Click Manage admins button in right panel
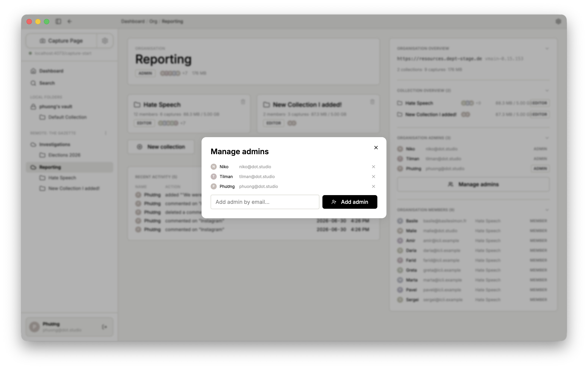588x369 pixels. point(473,184)
